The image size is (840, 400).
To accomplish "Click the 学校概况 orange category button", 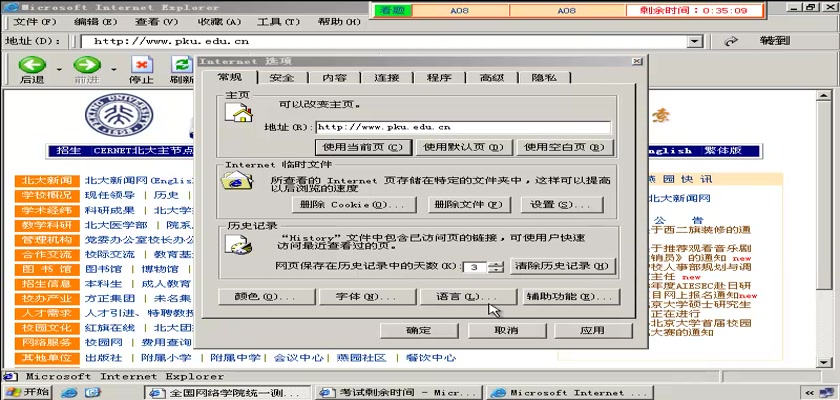I will pos(47,195).
